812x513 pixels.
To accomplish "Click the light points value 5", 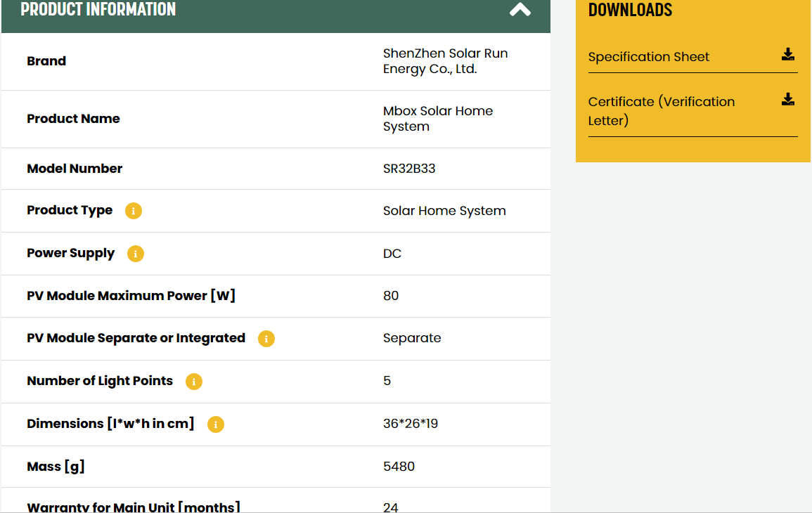I will coord(387,381).
